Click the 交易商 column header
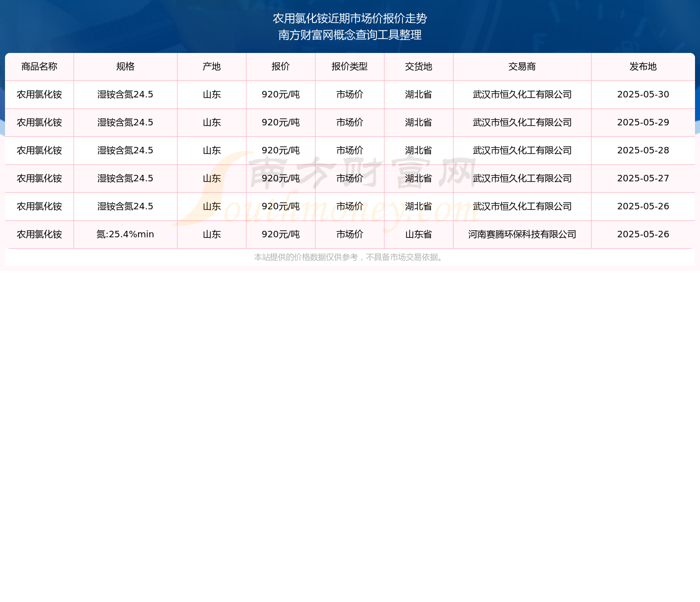This screenshot has height=602, width=700. [x=522, y=66]
